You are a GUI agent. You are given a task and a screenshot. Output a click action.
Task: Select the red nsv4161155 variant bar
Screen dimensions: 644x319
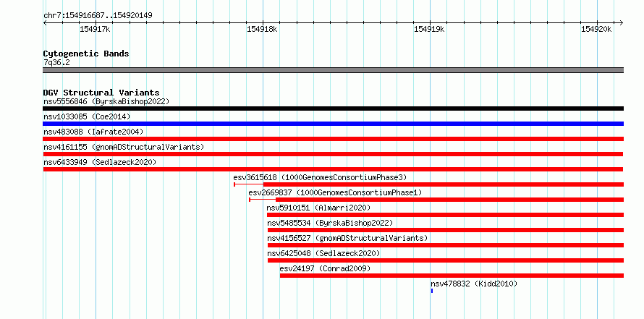(333, 154)
